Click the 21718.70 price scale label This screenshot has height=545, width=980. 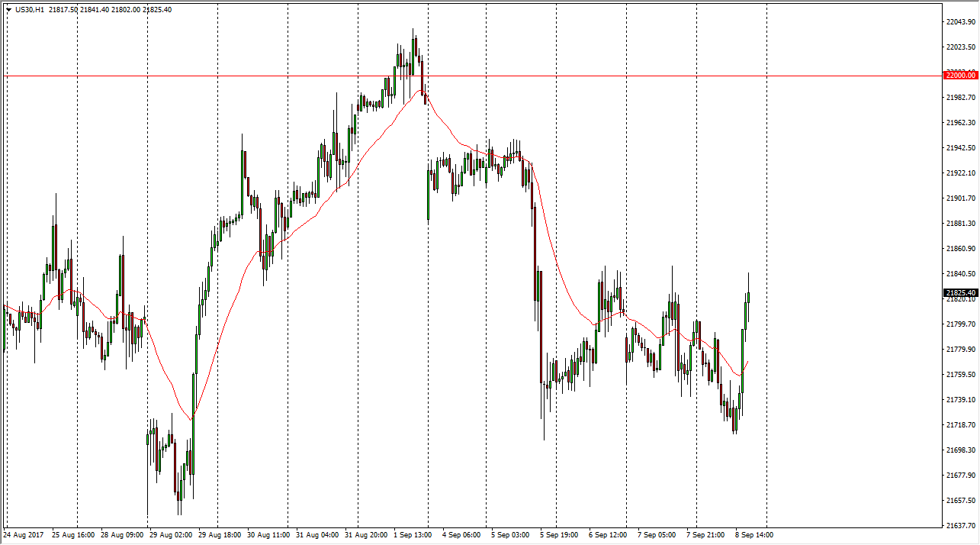point(960,425)
